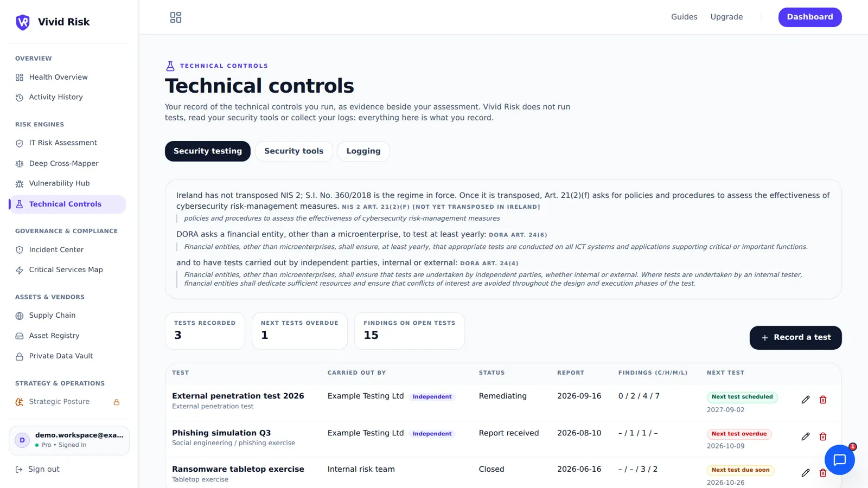The height and width of the screenshot is (488, 868).
Task: Click the Vulnerability Hub bug icon
Action: (x=20, y=184)
